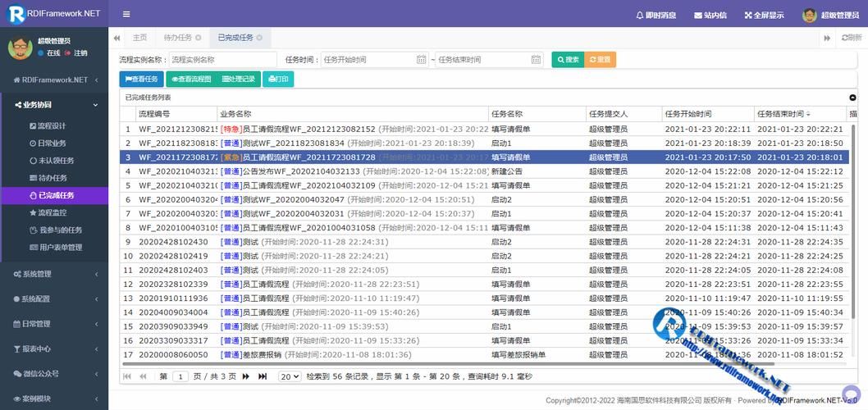
Task: Click the 打印 print button
Action: 278,79
